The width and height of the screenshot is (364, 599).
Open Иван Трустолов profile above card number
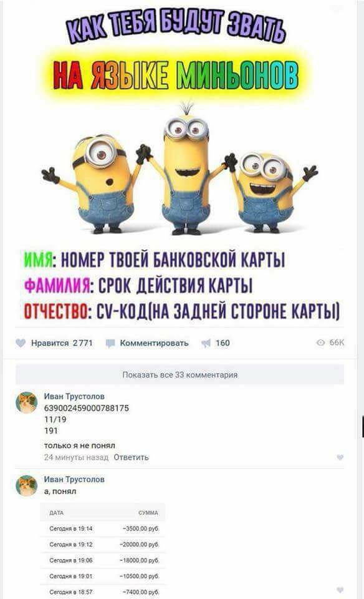[74, 396]
